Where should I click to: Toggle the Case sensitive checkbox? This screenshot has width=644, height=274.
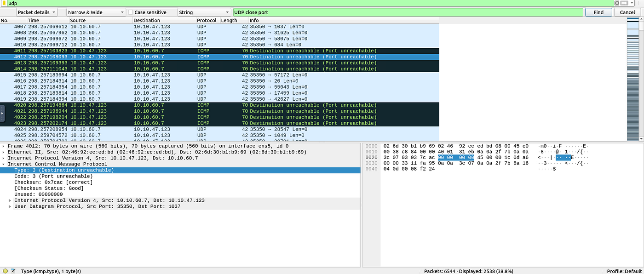pos(131,12)
